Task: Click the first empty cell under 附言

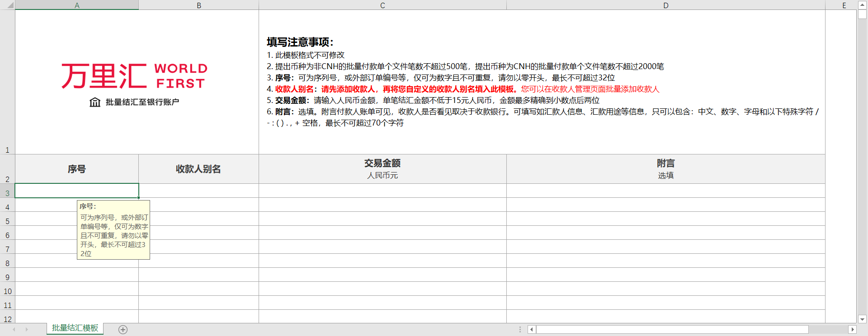Action: pyautogui.click(x=665, y=191)
